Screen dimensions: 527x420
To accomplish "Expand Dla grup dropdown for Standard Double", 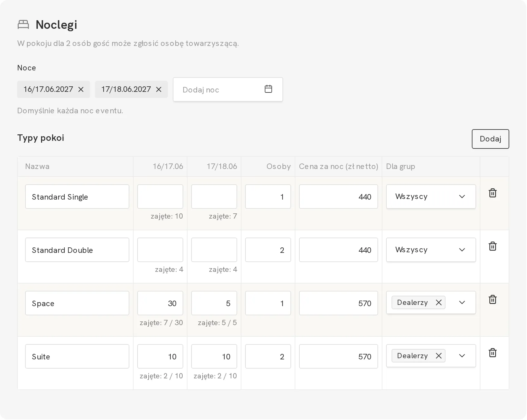I will tap(431, 250).
